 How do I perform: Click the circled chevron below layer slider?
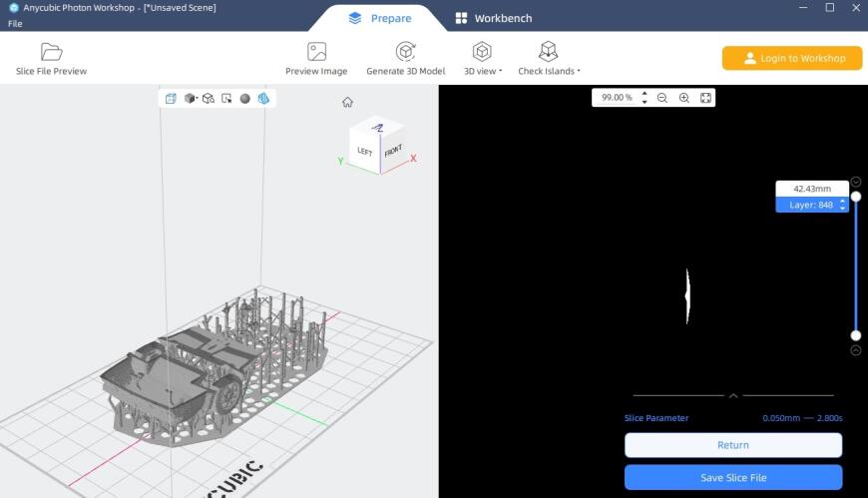coord(856,350)
